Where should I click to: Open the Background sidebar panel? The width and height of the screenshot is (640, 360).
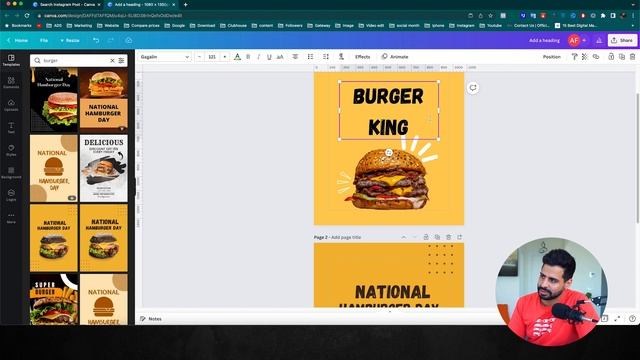point(11,173)
